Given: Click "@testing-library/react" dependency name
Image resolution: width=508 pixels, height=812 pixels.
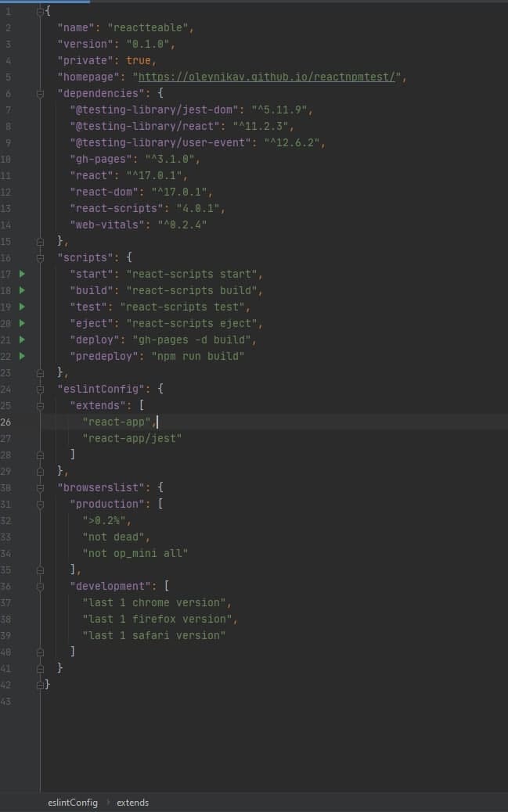Looking at the screenshot, I should coord(145,127).
